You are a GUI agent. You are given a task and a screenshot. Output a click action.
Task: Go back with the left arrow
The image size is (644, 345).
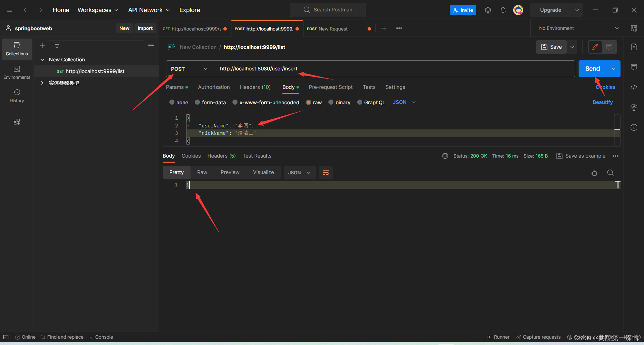coord(26,10)
